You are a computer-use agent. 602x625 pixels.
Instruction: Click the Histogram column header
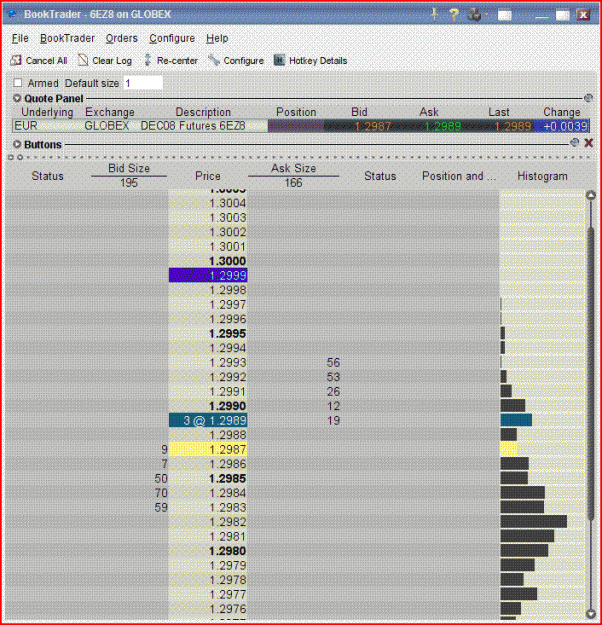pyautogui.click(x=542, y=176)
